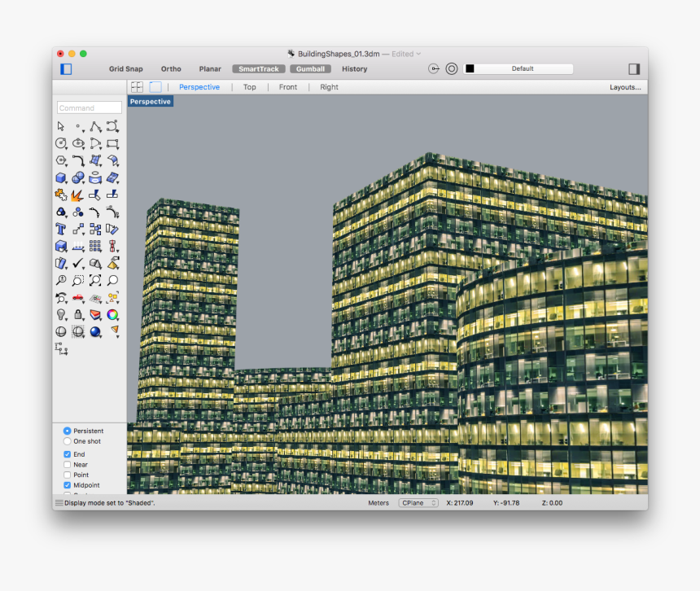Select the Arc tool
The height and width of the screenshot is (591, 700).
[95, 143]
